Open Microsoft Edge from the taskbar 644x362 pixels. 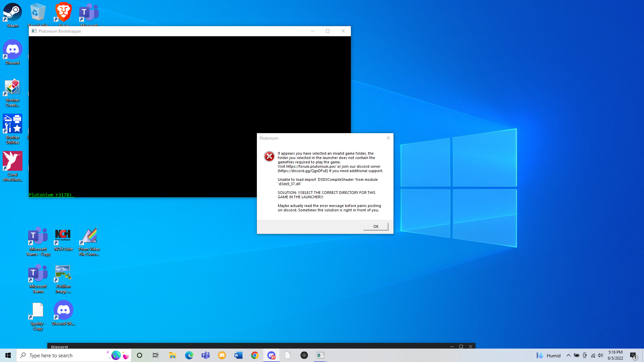coord(189,355)
